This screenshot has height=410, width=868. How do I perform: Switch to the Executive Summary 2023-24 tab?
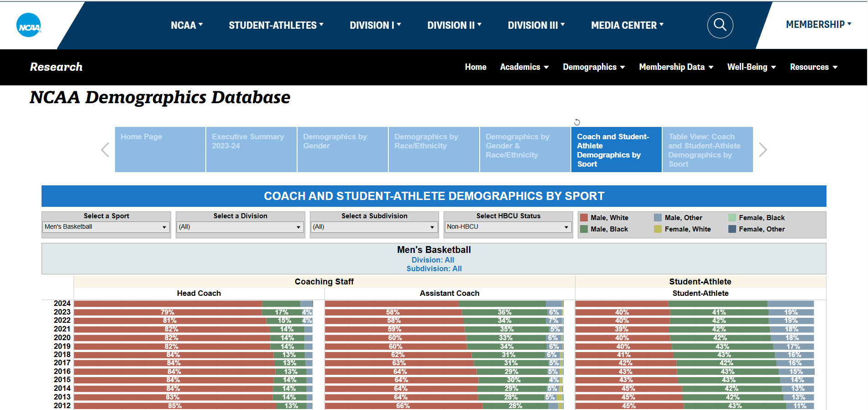(x=251, y=149)
